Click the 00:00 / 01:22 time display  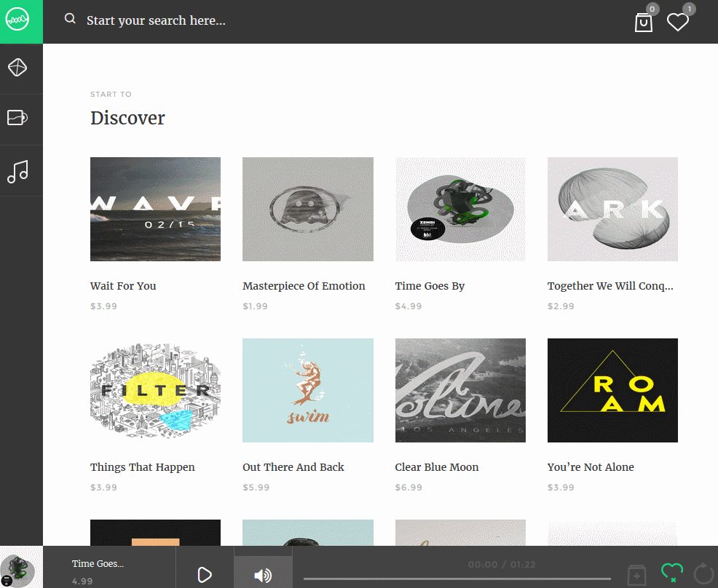pyautogui.click(x=502, y=565)
